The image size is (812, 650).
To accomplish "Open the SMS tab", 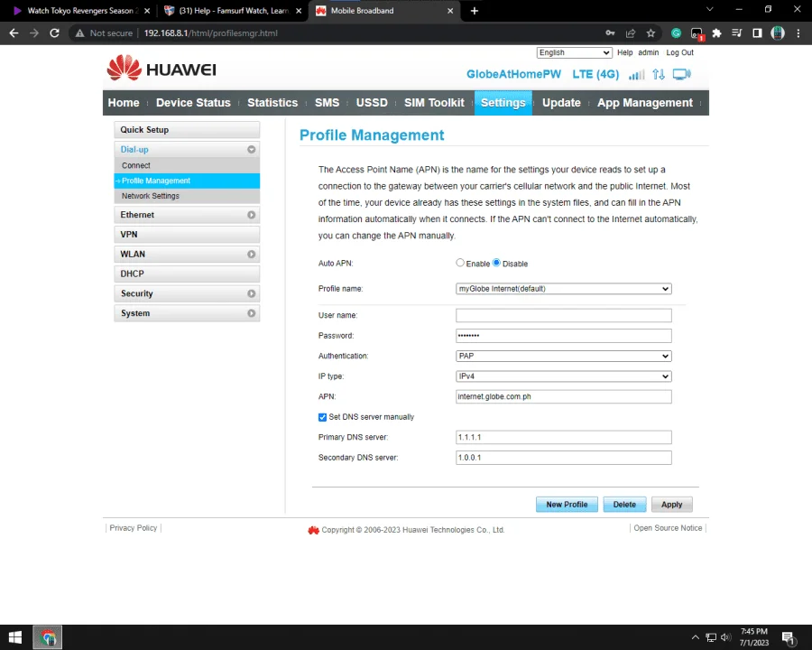I will click(327, 103).
